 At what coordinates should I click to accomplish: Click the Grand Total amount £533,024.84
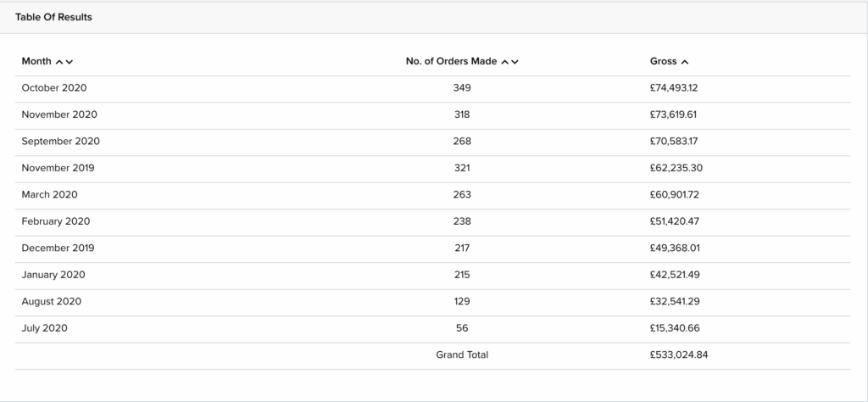[679, 355]
